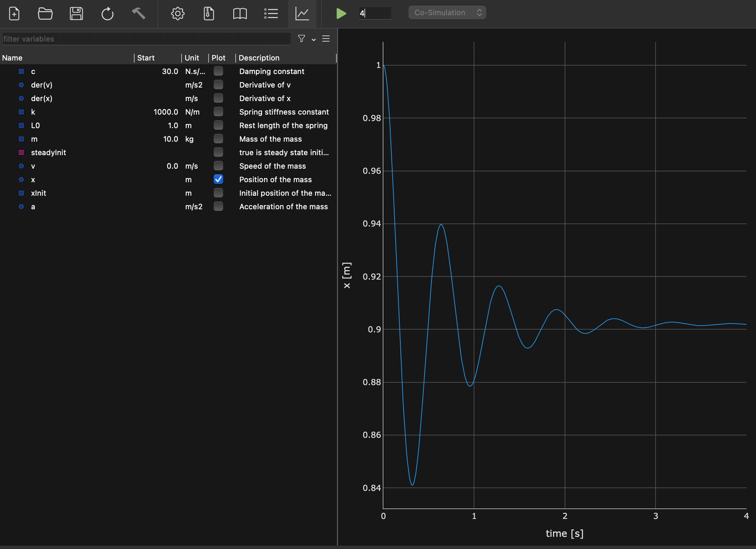Click the start value 30.0 of c

pyautogui.click(x=170, y=71)
